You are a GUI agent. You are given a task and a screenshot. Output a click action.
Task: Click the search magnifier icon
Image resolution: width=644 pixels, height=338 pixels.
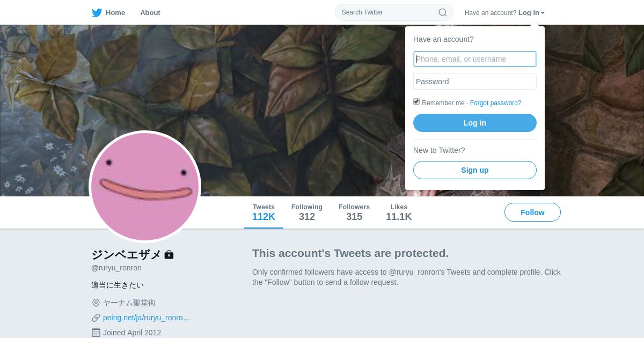(x=443, y=12)
